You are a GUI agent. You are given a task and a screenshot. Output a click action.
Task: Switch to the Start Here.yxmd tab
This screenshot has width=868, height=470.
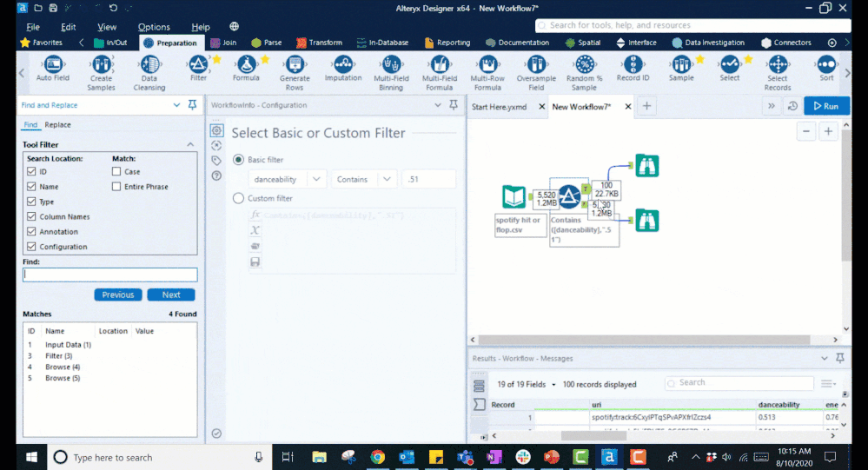(x=500, y=106)
